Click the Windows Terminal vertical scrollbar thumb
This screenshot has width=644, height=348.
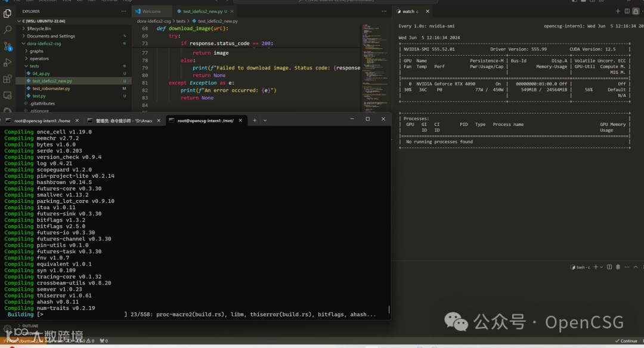(x=389, y=309)
